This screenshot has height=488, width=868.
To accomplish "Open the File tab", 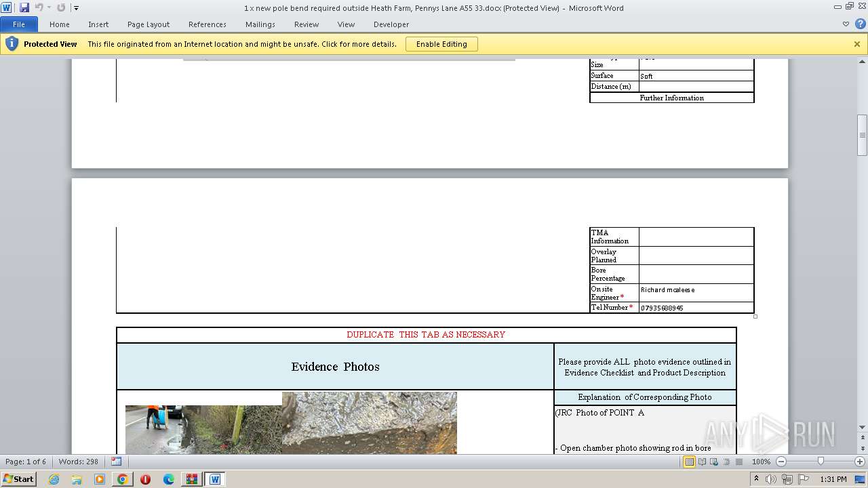I will click(19, 24).
